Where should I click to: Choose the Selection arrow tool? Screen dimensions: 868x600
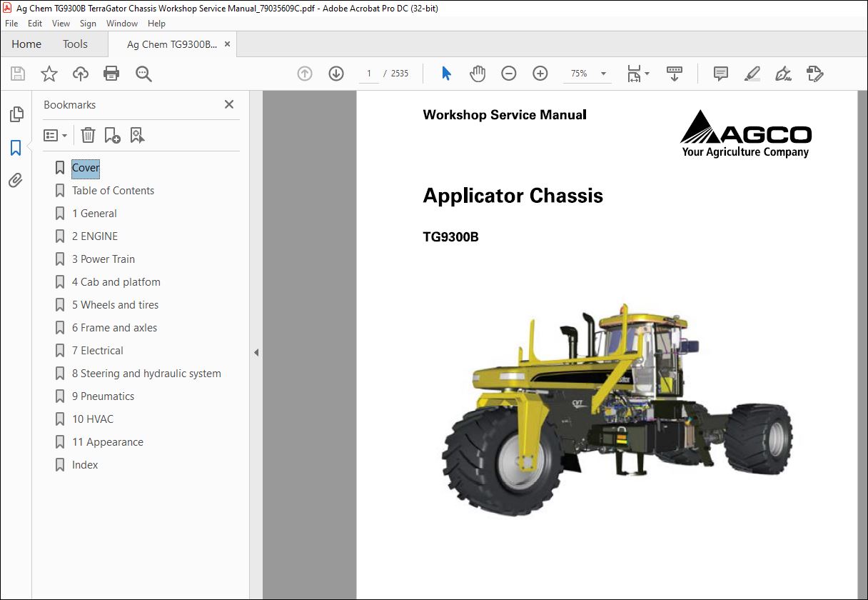click(x=447, y=74)
